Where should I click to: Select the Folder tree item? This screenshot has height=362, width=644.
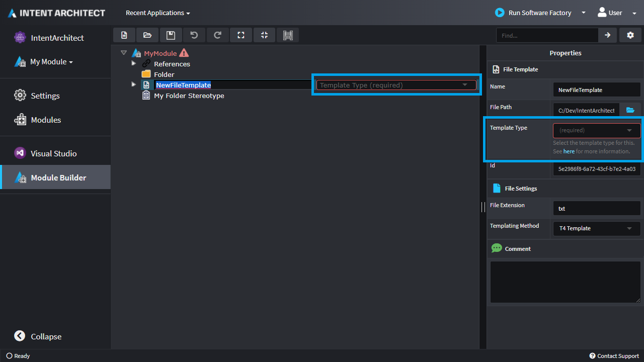click(164, 74)
